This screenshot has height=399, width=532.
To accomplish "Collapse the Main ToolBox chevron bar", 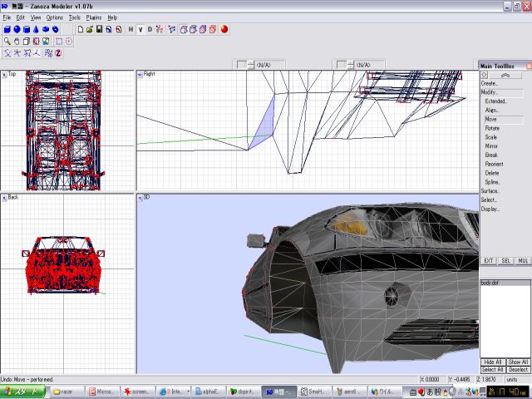I will (x=505, y=75).
